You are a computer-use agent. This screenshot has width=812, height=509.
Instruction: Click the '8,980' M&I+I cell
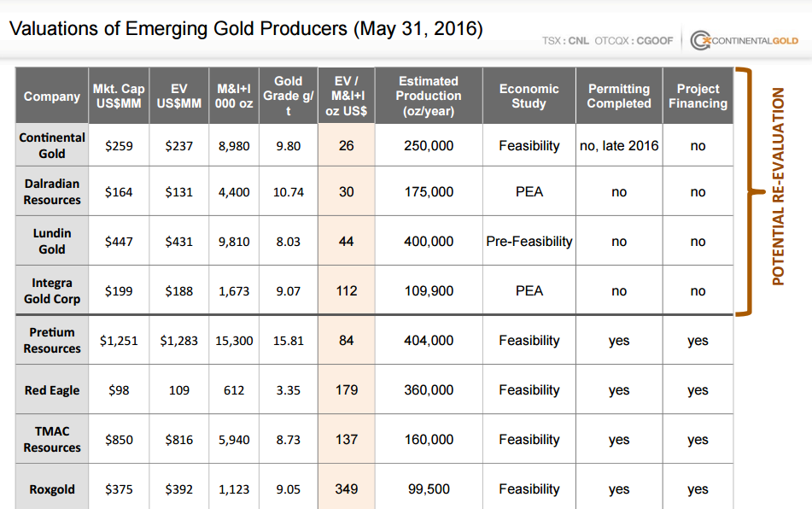(x=234, y=146)
